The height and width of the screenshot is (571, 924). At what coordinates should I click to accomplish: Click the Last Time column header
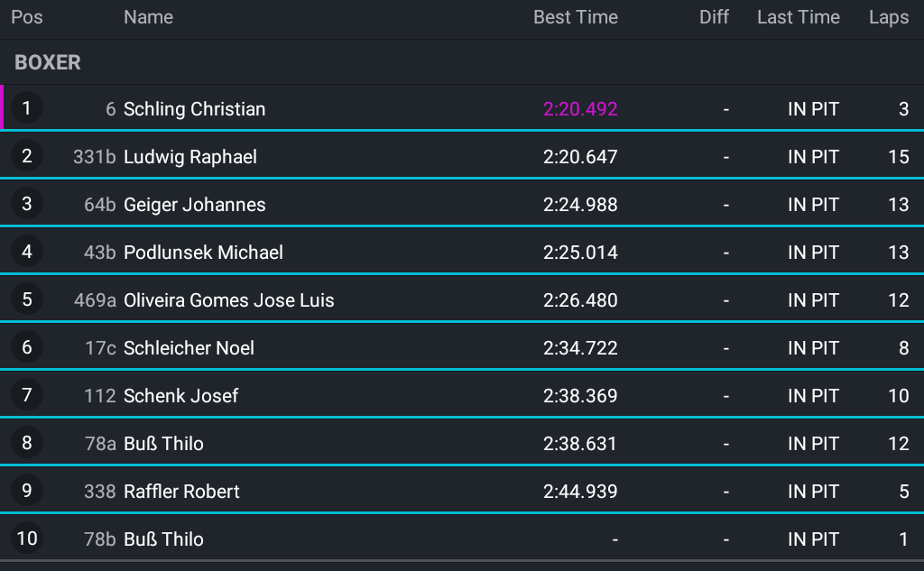tap(798, 17)
